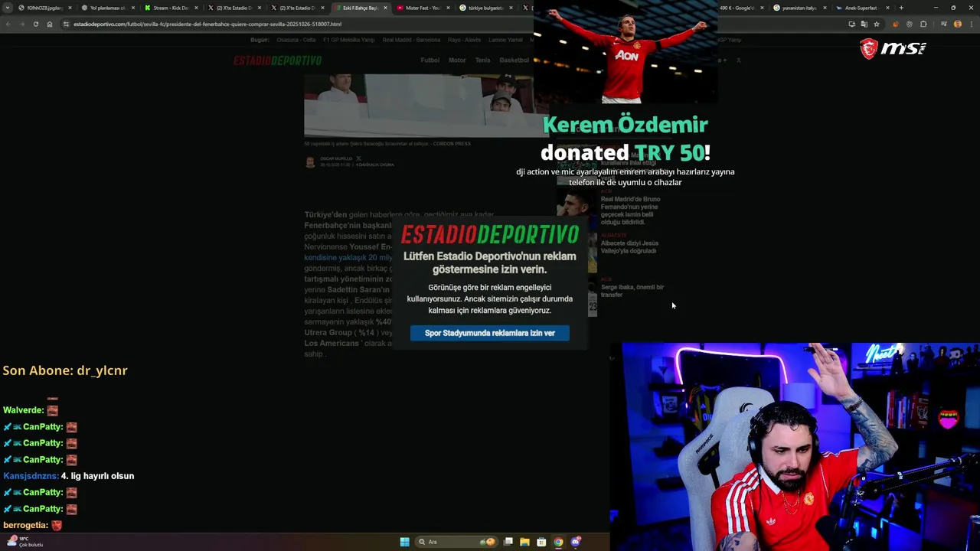Open the Futbol menu item
Viewport: 980px width, 551px height.
pyautogui.click(x=430, y=60)
